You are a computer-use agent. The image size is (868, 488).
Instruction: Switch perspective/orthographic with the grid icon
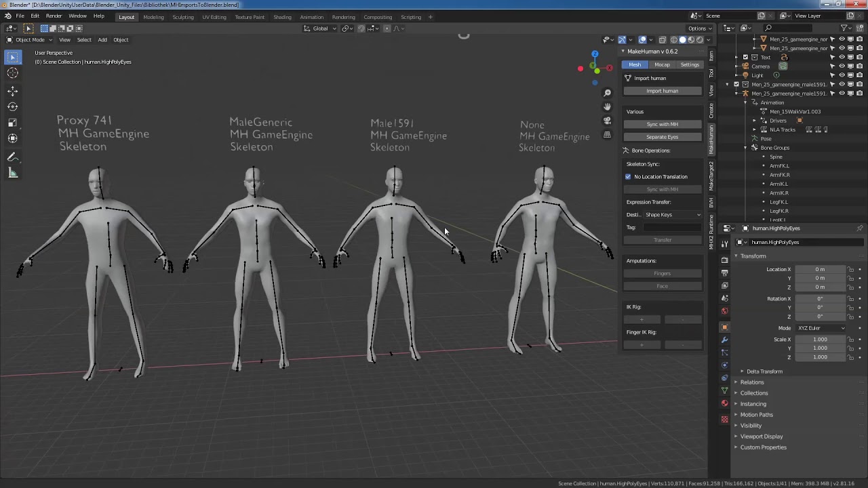[x=607, y=134]
